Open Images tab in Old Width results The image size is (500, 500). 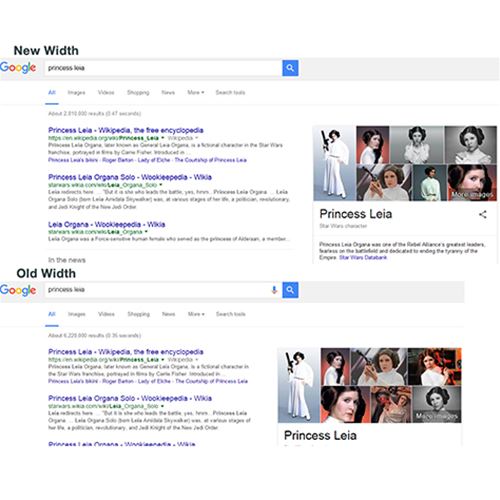coord(77,314)
